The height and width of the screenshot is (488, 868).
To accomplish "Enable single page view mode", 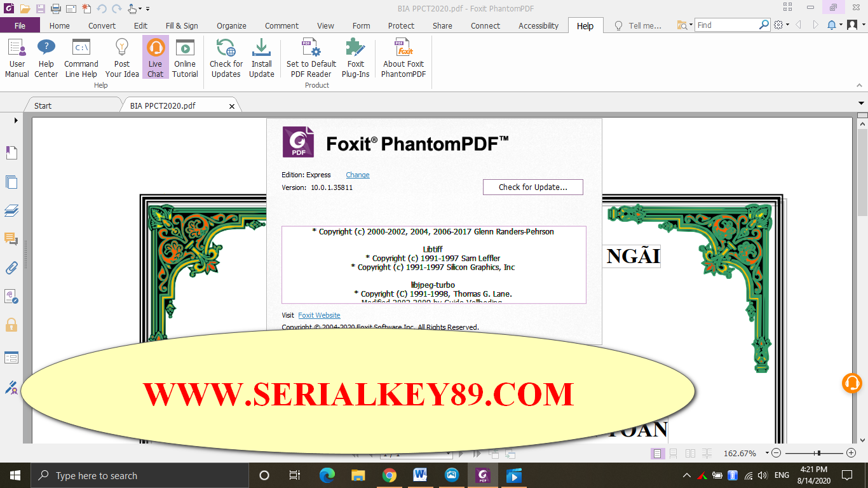I will 658,454.
